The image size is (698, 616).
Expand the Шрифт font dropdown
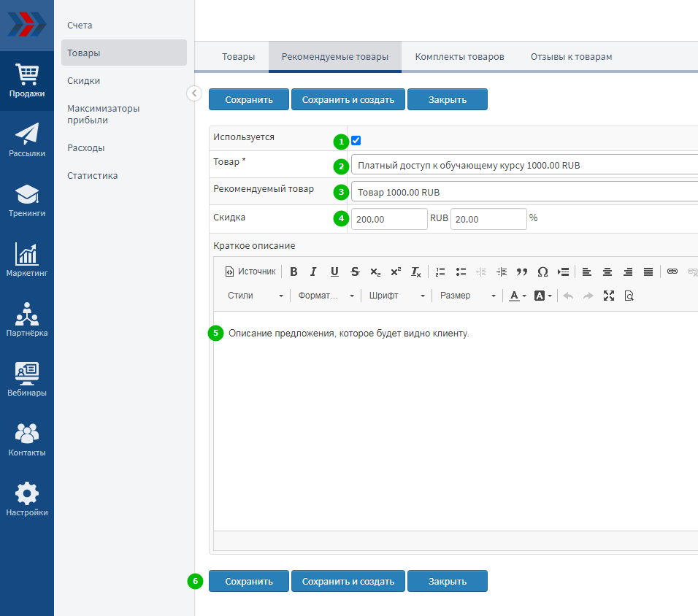pos(396,296)
